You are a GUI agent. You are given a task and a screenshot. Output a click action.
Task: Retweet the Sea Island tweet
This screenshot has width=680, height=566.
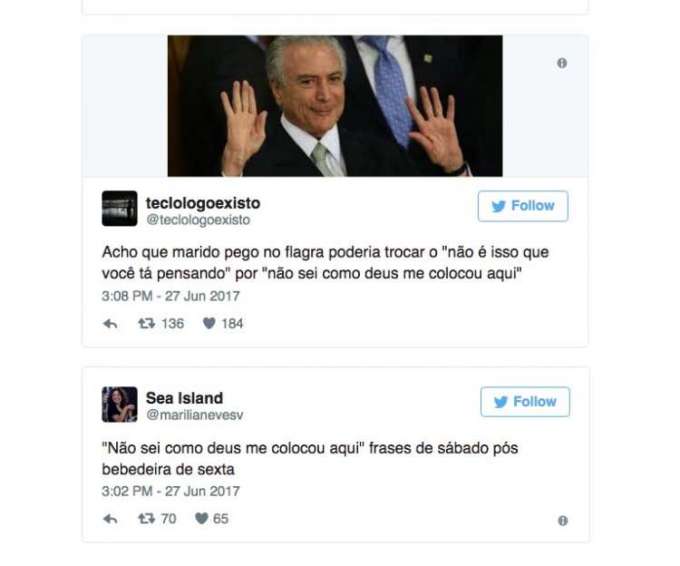(x=147, y=519)
